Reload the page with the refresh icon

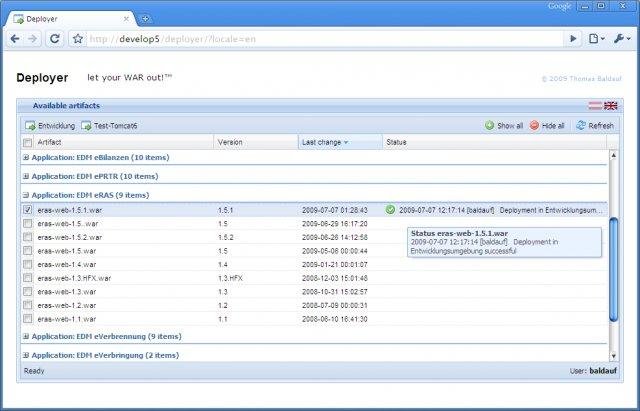click(x=55, y=39)
